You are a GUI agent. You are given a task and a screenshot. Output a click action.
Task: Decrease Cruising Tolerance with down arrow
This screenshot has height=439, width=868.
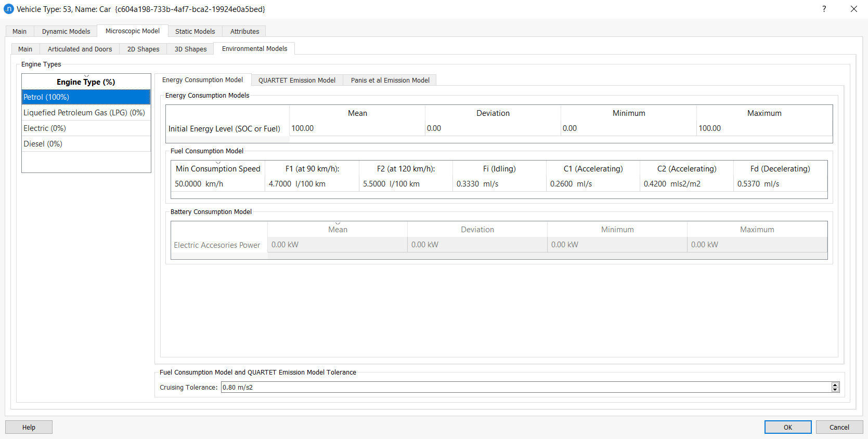pyautogui.click(x=835, y=390)
